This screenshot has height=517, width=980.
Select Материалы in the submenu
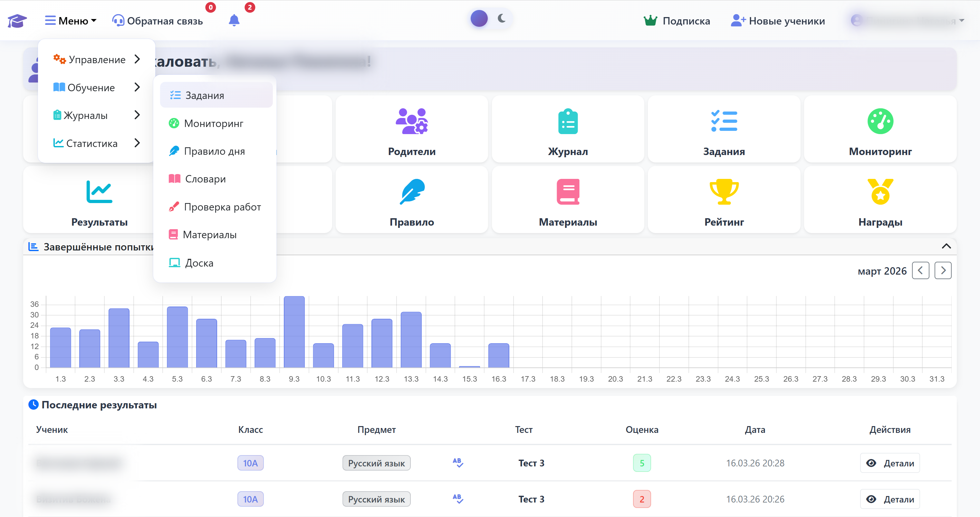[216, 235]
